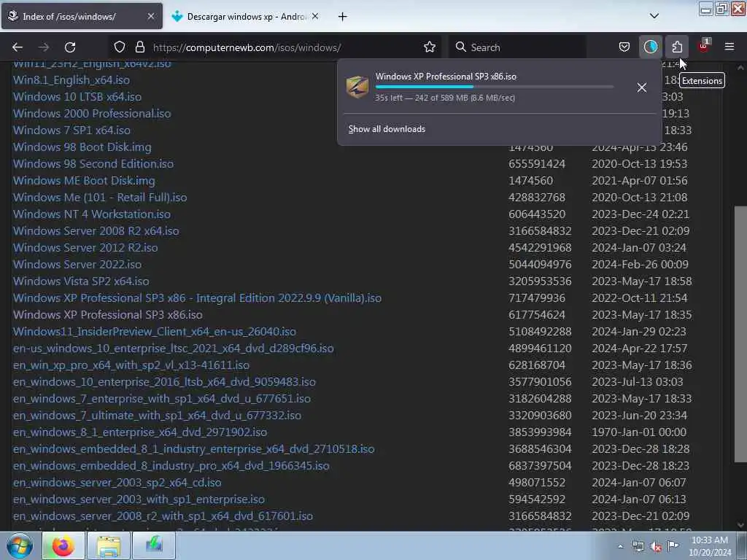Open the red extension with badge

703,46
